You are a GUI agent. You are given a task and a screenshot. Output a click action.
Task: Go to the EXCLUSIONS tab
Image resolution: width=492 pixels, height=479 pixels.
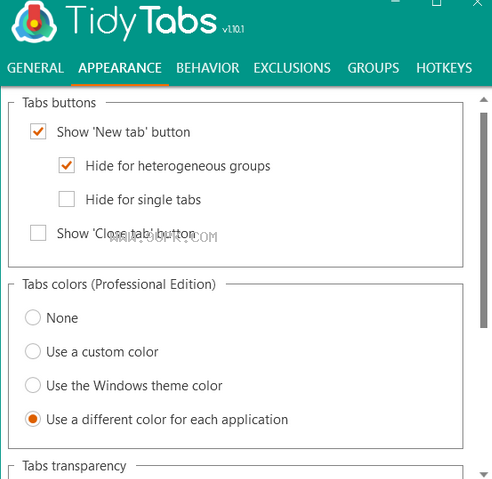click(292, 68)
